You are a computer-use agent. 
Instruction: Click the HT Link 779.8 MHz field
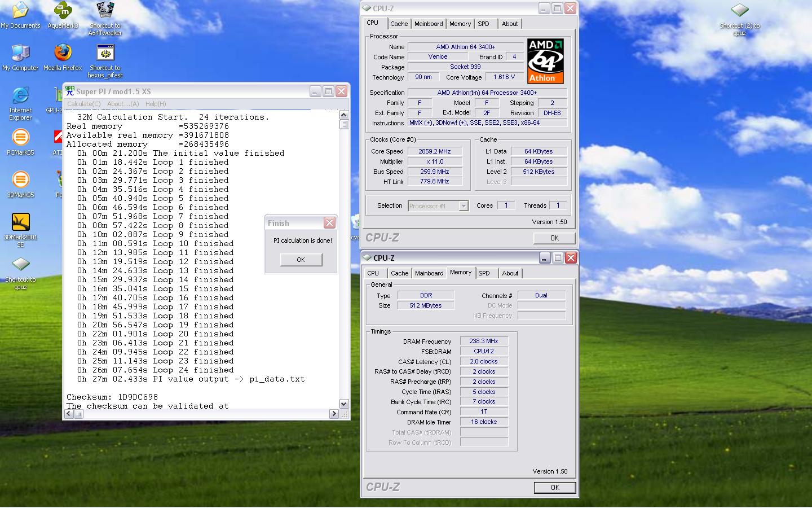(x=435, y=182)
